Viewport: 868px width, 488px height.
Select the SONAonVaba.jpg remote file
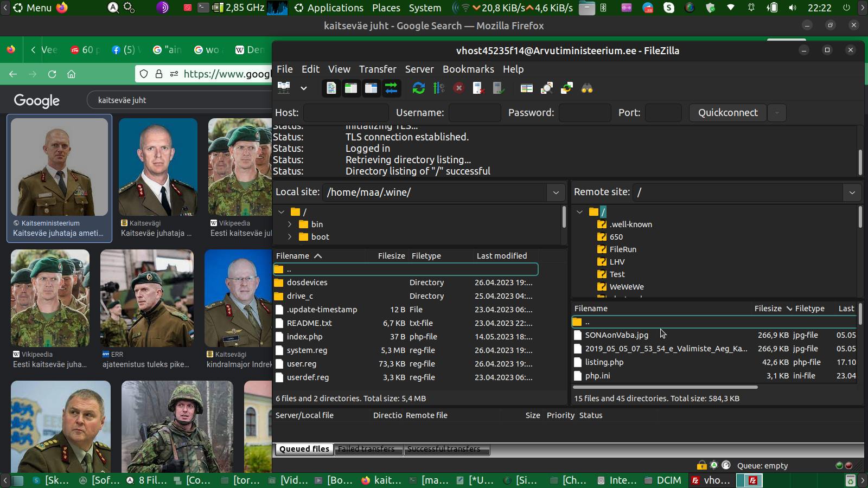(x=616, y=335)
